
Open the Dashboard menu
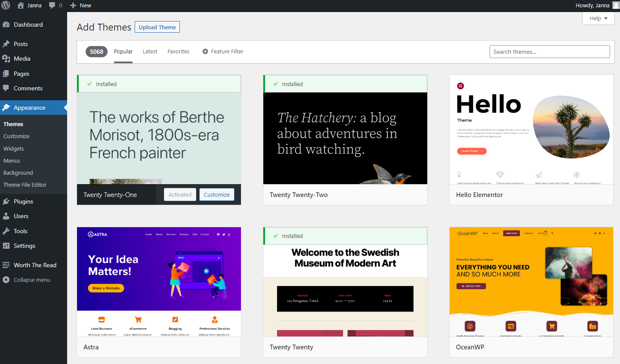34,25
